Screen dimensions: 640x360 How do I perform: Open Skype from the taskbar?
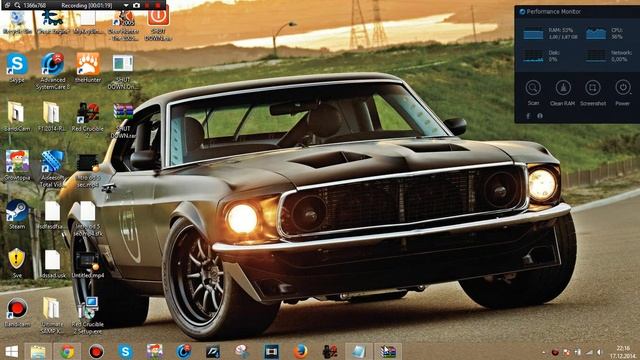(125, 351)
